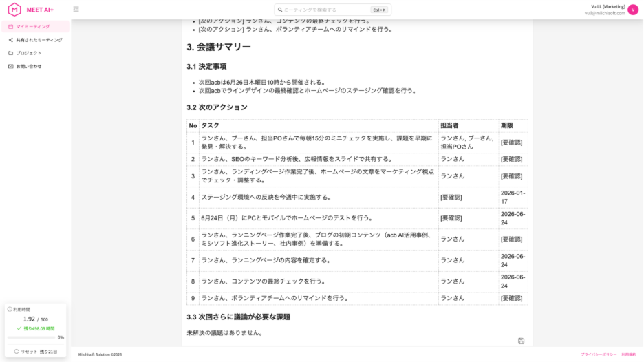
Task: Go to 共有されたミーティング page
Action: click(x=39, y=40)
